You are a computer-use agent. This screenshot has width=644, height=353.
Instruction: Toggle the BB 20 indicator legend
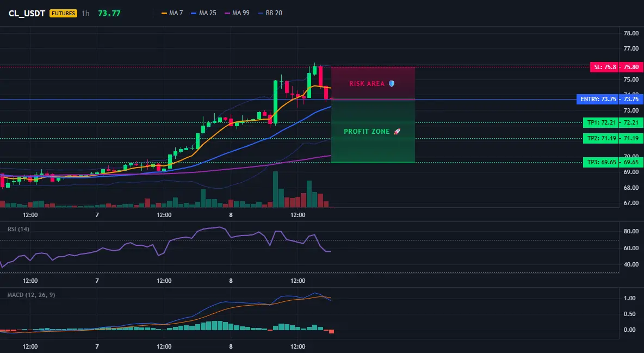(270, 13)
